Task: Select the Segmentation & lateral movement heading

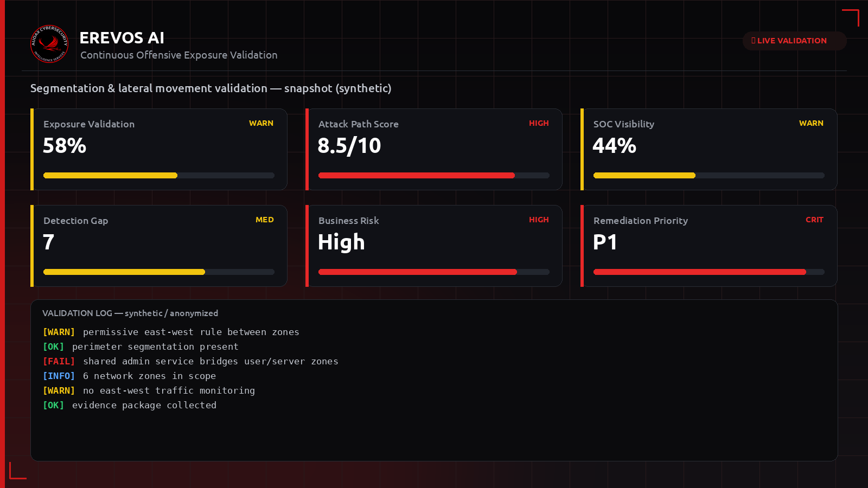Action: 210,88
